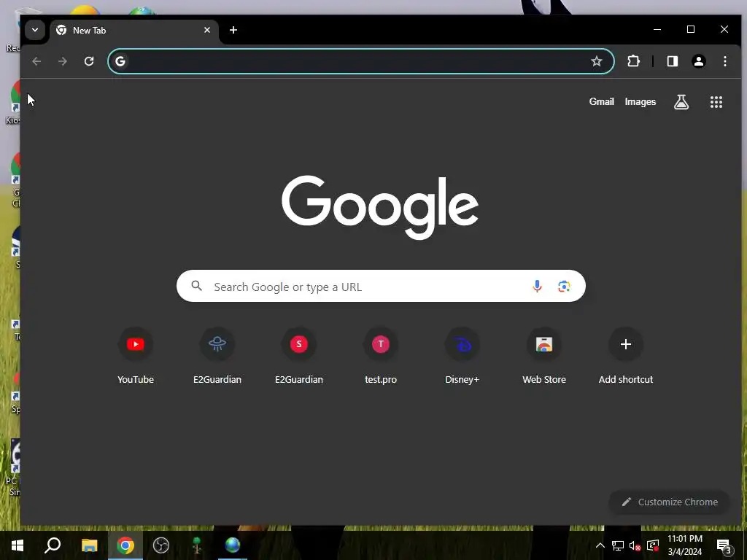Open the notification center
This screenshot has height=560, width=747.
click(x=724, y=545)
